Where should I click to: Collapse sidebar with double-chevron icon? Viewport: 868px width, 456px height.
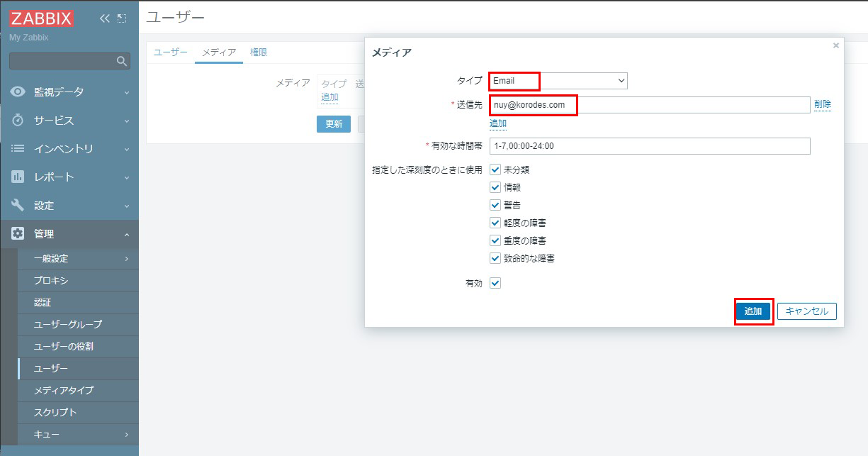click(105, 18)
